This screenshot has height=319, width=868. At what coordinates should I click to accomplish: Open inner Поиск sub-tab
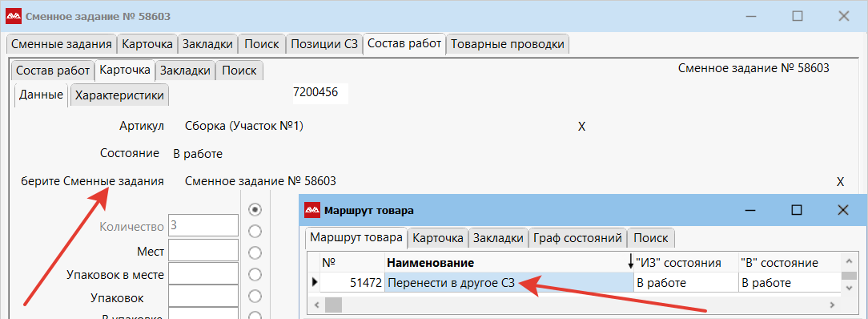(x=239, y=71)
